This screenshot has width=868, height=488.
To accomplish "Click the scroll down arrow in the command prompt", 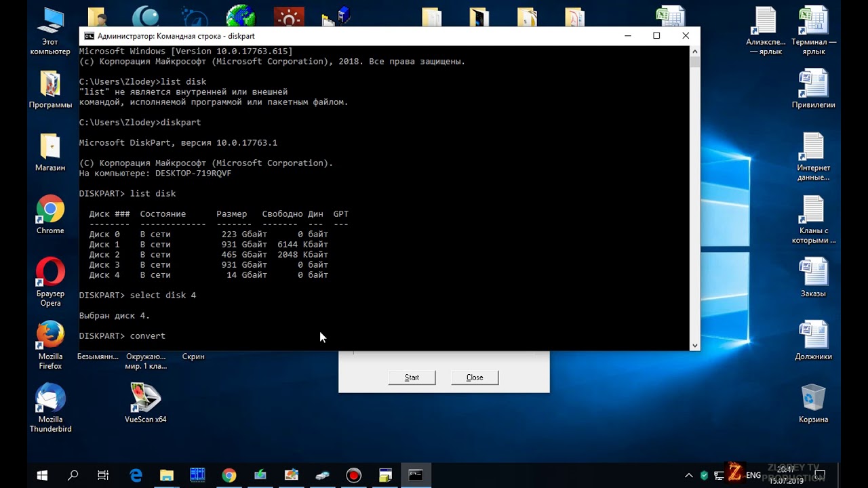I will (x=694, y=345).
